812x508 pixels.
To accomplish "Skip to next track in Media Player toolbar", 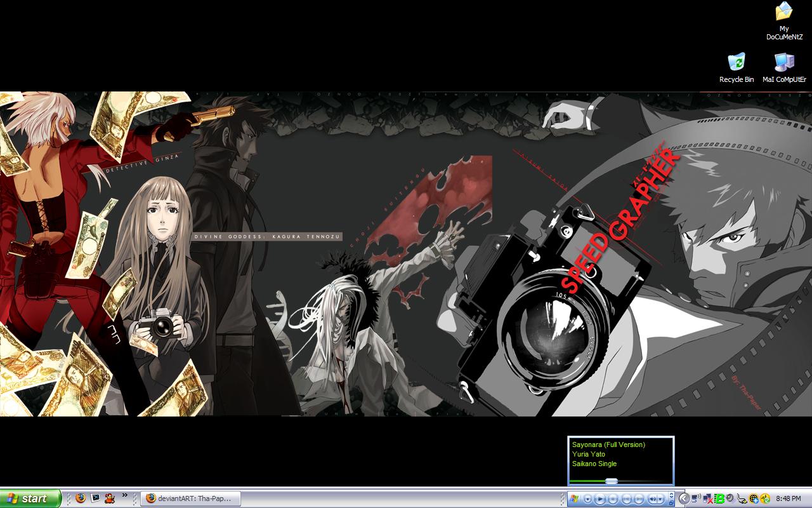I will (x=639, y=499).
